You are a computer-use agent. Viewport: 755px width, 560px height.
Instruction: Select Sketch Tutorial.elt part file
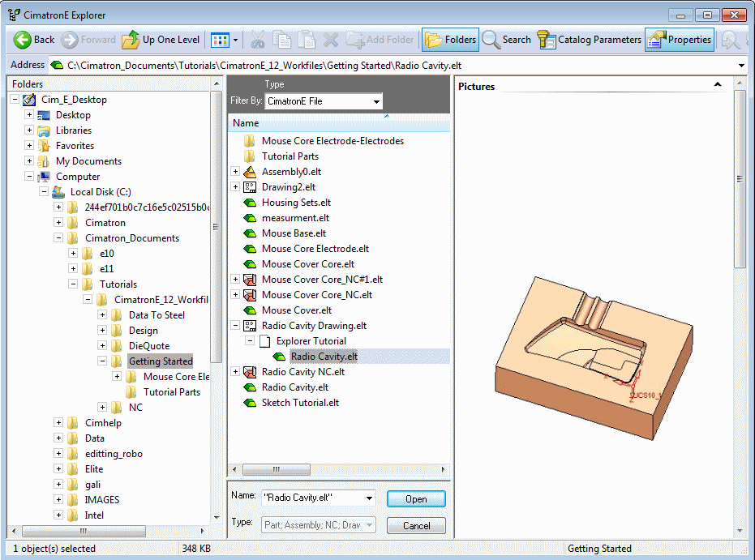coord(300,403)
